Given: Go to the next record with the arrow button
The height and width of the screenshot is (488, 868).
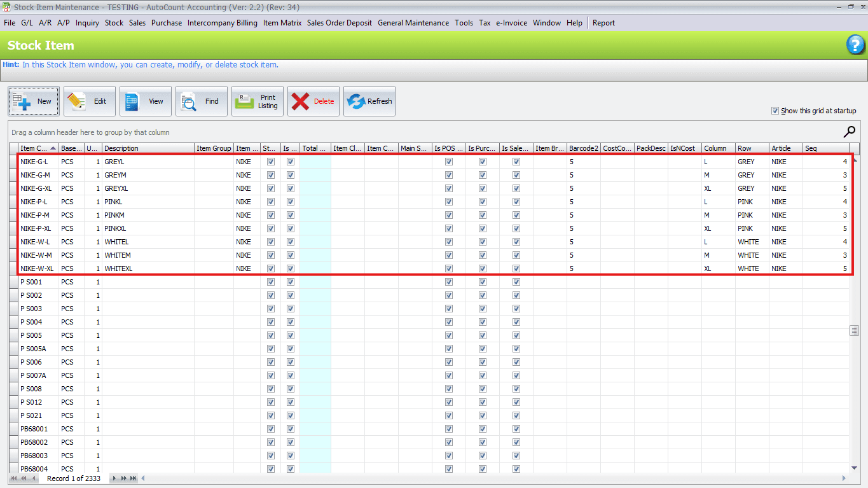Looking at the screenshot, I should (113, 478).
